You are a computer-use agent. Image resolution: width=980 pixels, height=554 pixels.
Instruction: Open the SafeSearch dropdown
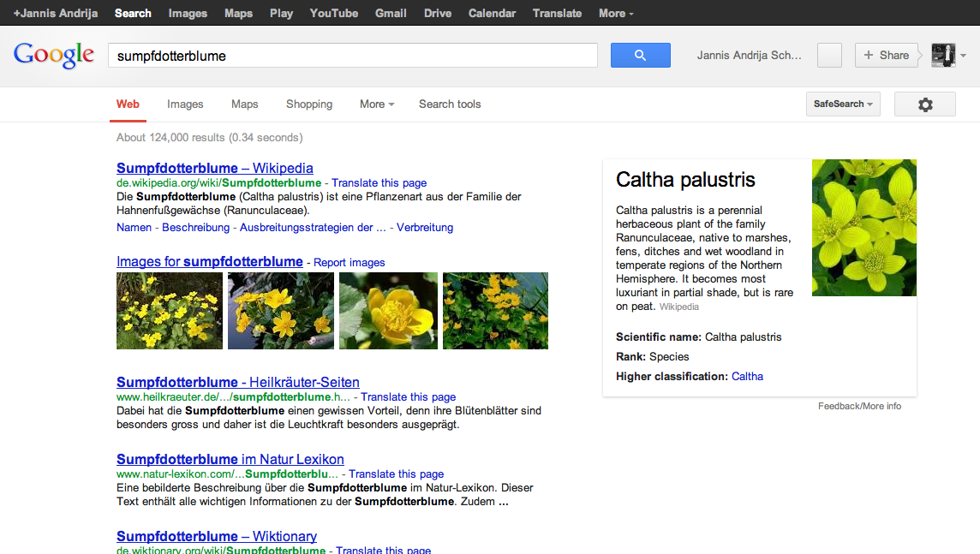(x=843, y=104)
